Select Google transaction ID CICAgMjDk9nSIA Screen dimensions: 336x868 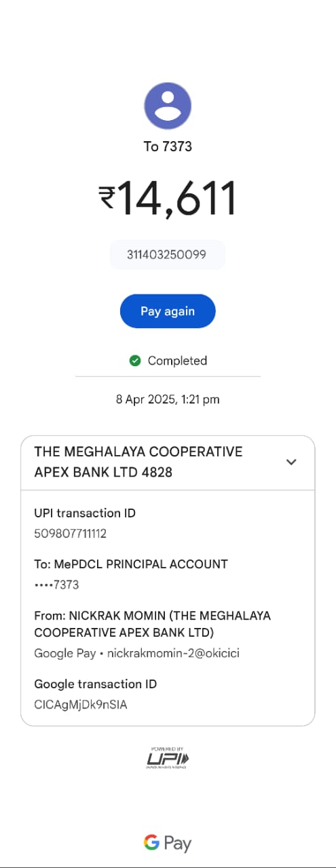pyautogui.click(x=81, y=705)
